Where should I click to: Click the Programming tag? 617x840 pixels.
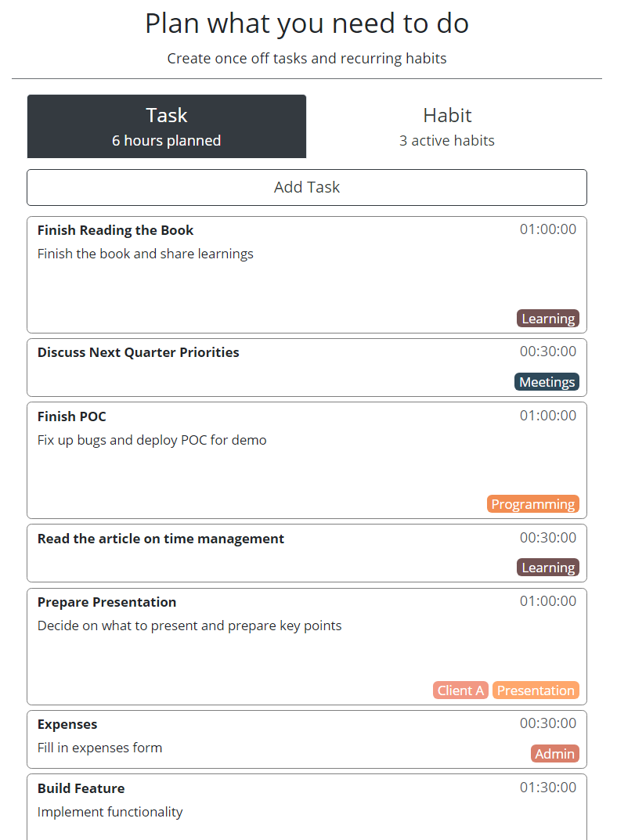pos(533,504)
